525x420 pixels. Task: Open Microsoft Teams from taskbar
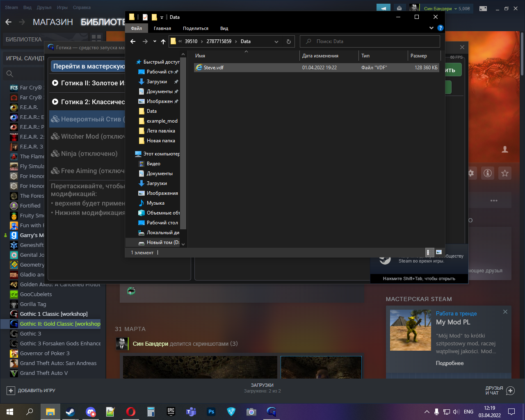click(x=191, y=411)
